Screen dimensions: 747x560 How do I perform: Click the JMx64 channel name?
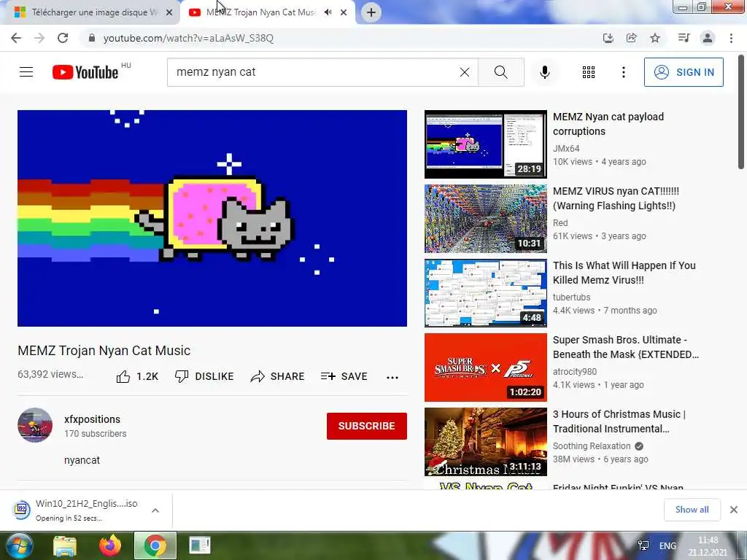[x=566, y=149]
